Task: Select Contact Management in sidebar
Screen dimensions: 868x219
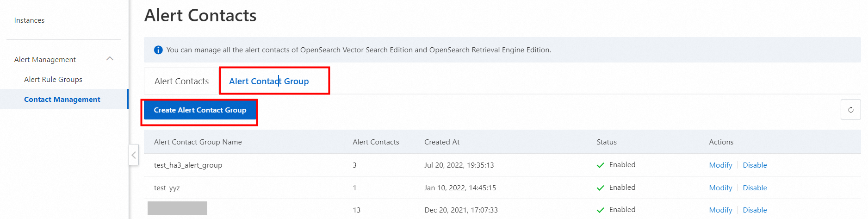Action: [62, 100]
